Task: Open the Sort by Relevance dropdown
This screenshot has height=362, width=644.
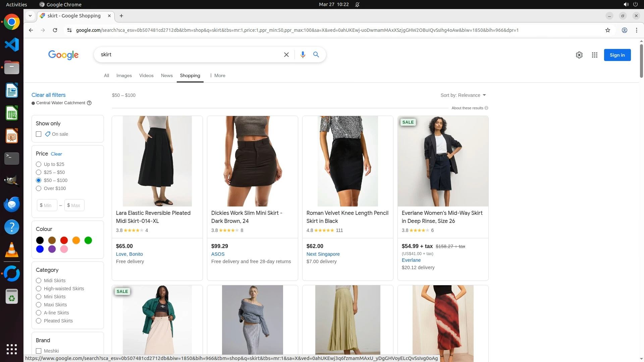Action: coord(463,95)
